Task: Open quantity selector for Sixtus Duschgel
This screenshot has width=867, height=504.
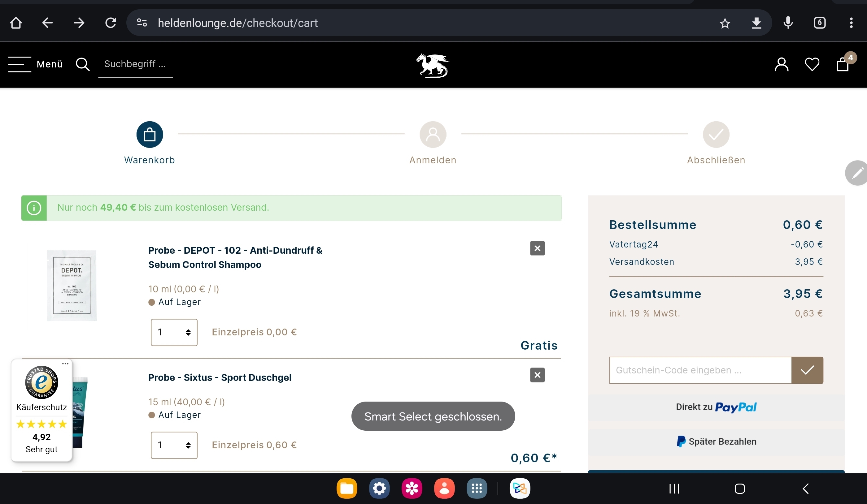Action: 174,445
